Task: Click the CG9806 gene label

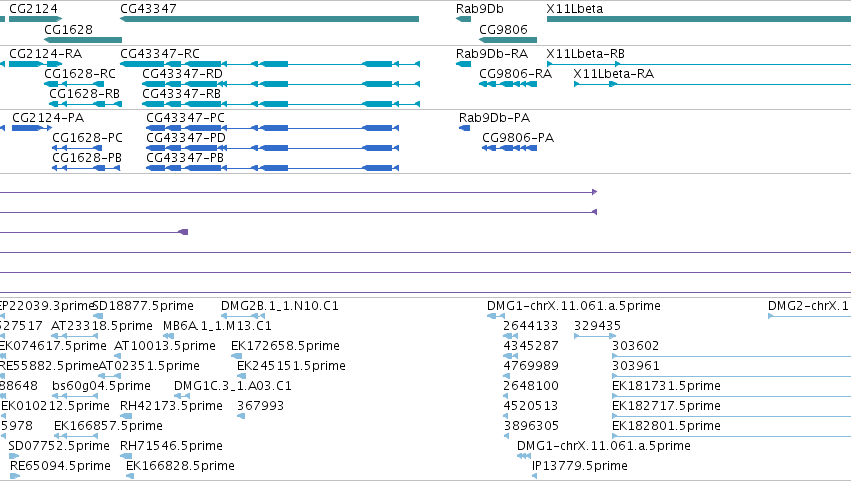Action: pos(503,29)
